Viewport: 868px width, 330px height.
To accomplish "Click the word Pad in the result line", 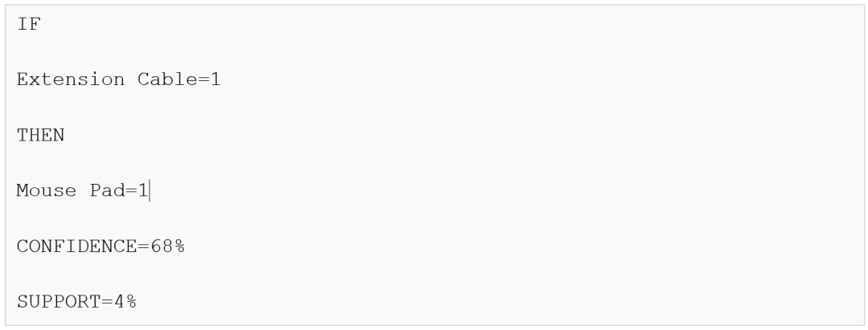I will tap(108, 189).
